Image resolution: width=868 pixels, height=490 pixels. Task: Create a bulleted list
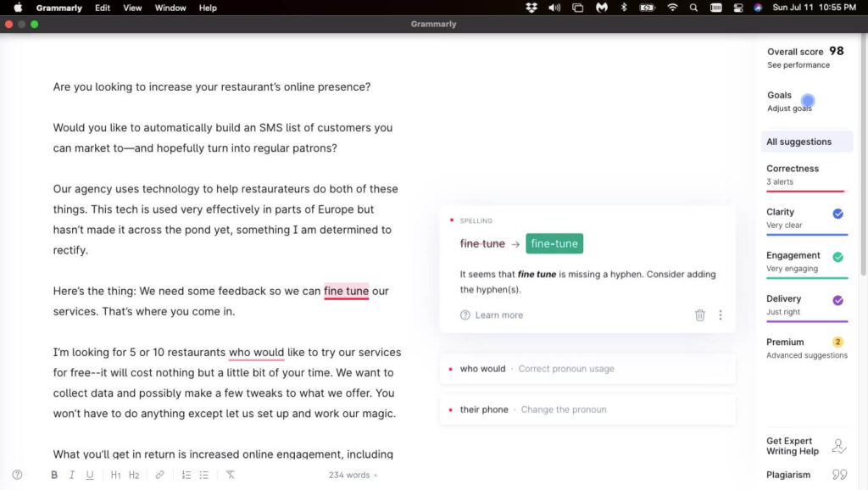point(203,475)
